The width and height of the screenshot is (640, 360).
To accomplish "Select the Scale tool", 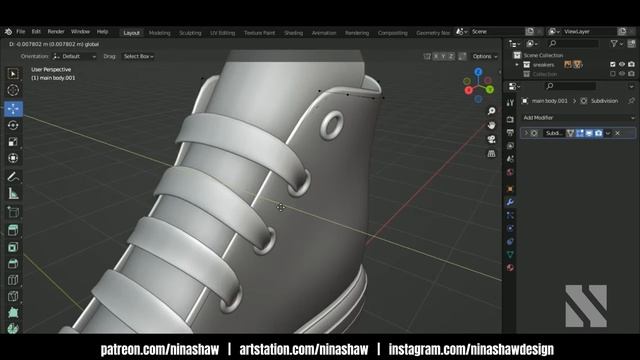I will tap(13, 142).
